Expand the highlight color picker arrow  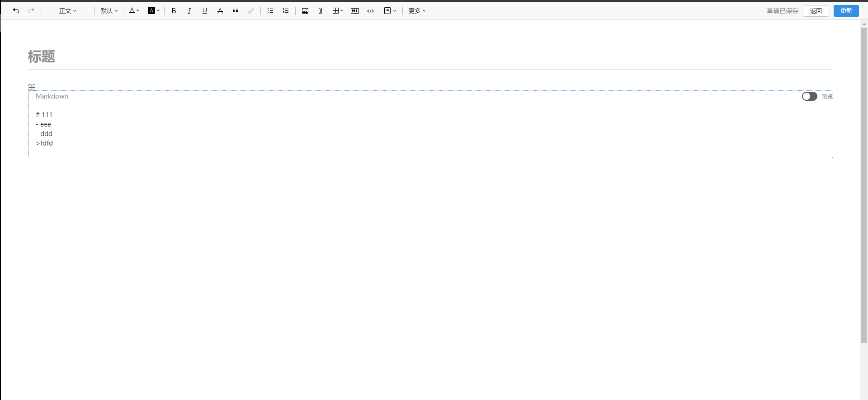[158, 11]
